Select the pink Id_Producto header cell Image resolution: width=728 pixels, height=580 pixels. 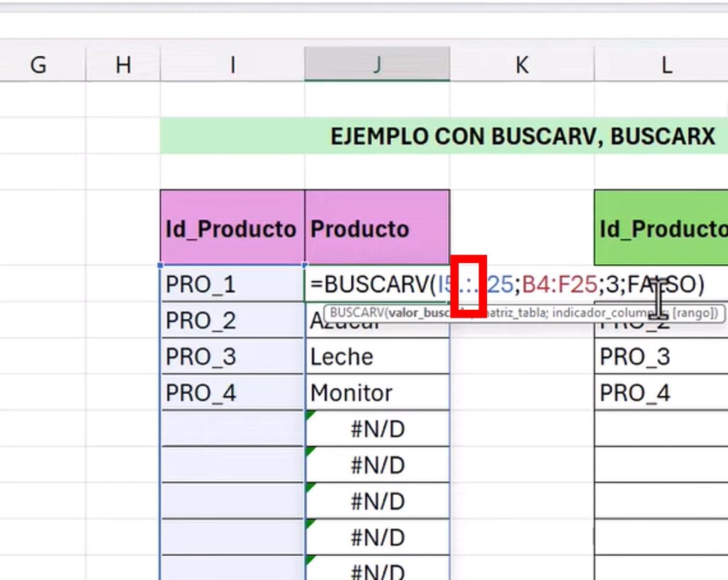pyautogui.click(x=232, y=228)
